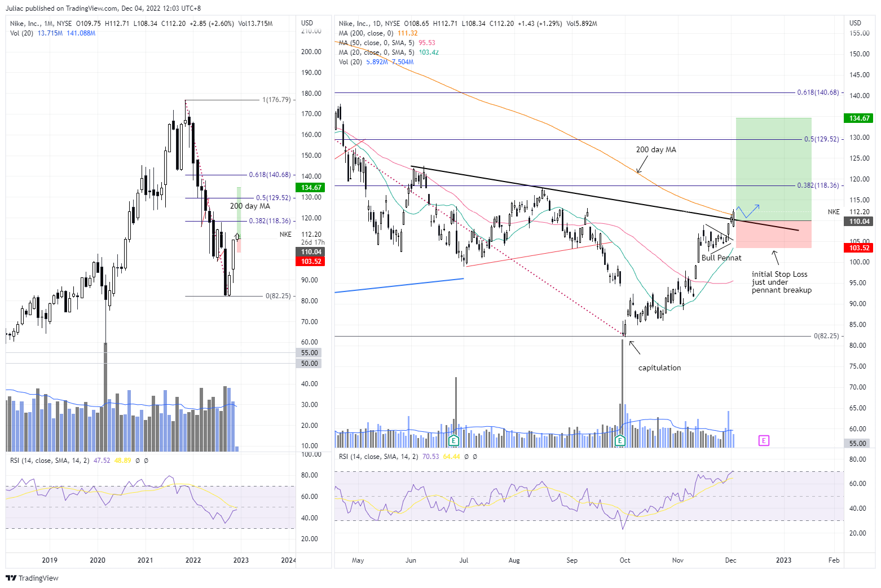
Task: Click the 'Dec' label on daily time axis
Action: (730, 560)
